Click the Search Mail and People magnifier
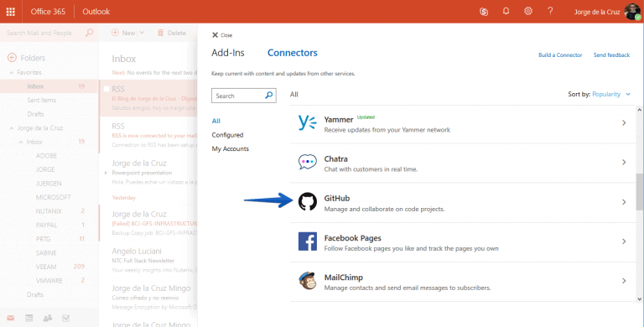644x327 pixels. point(89,33)
